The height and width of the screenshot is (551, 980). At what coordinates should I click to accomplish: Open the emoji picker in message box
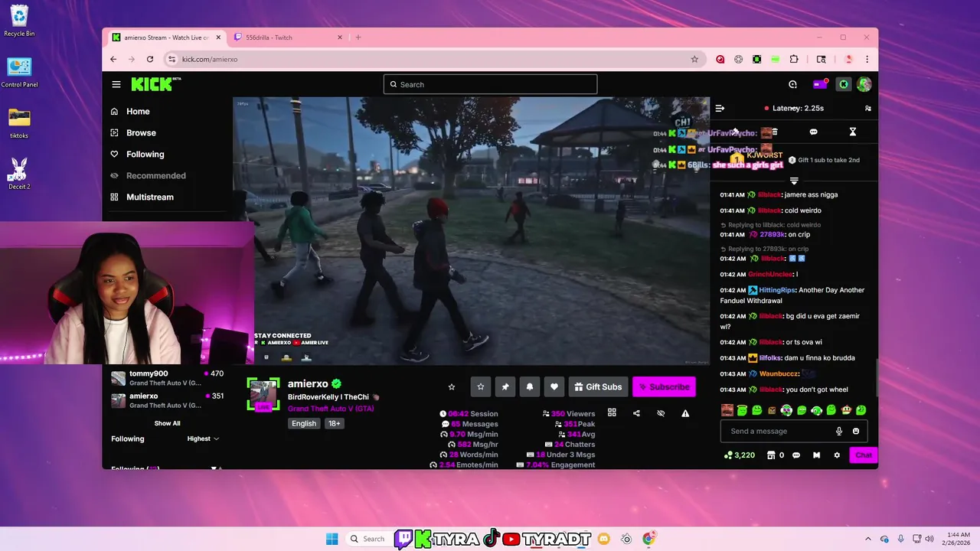coord(856,431)
